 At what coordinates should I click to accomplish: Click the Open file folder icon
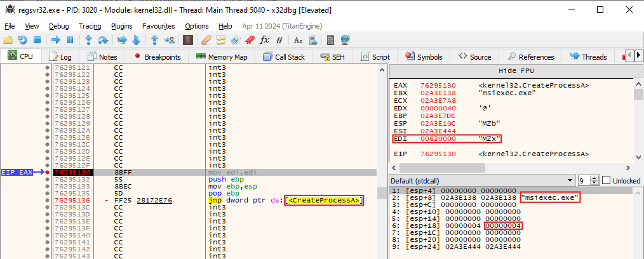(x=8, y=40)
